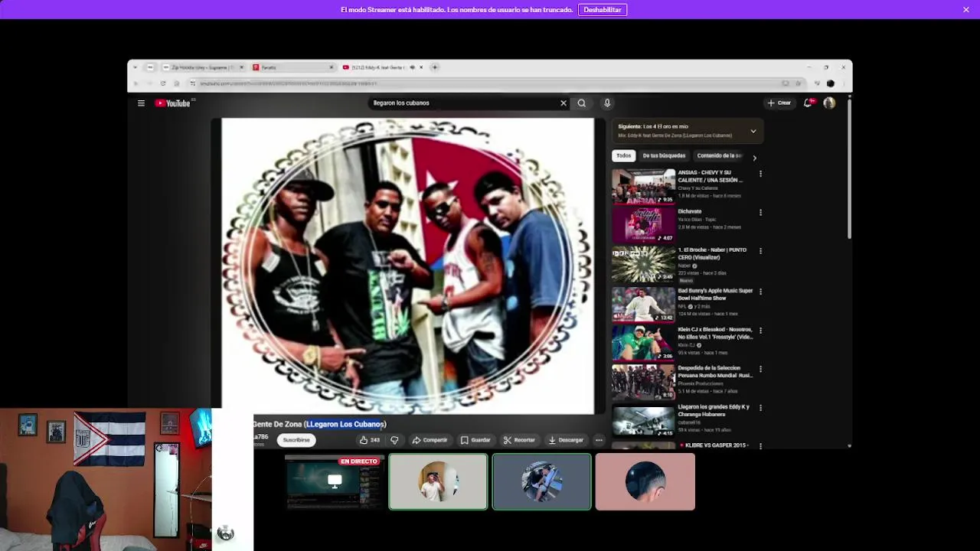Viewport: 980px width, 551px height.
Task: Start voice search with the microphone icon
Action: [607, 103]
